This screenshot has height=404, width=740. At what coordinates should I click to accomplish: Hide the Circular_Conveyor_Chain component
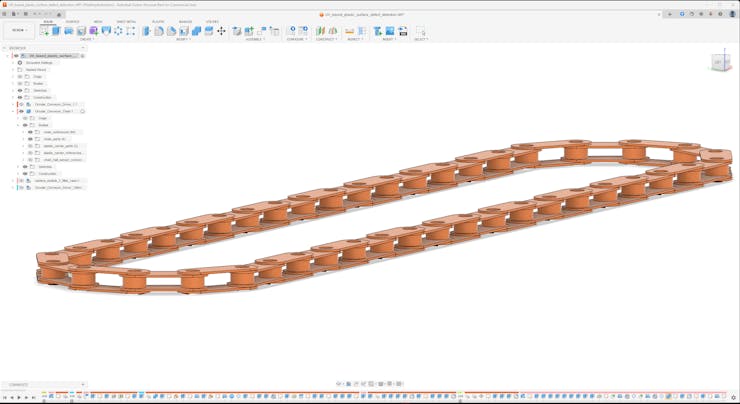click(x=21, y=111)
